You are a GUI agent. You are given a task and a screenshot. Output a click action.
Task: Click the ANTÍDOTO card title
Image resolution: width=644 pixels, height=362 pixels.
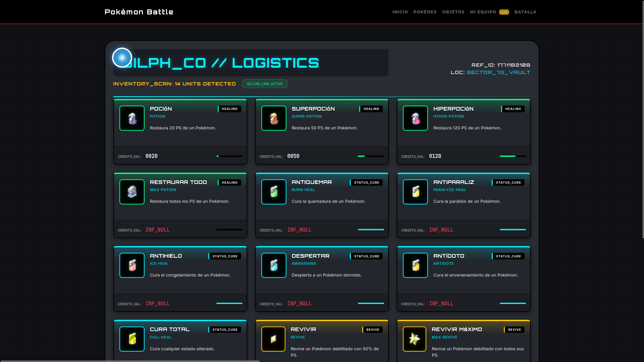click(x=449, y=256)
